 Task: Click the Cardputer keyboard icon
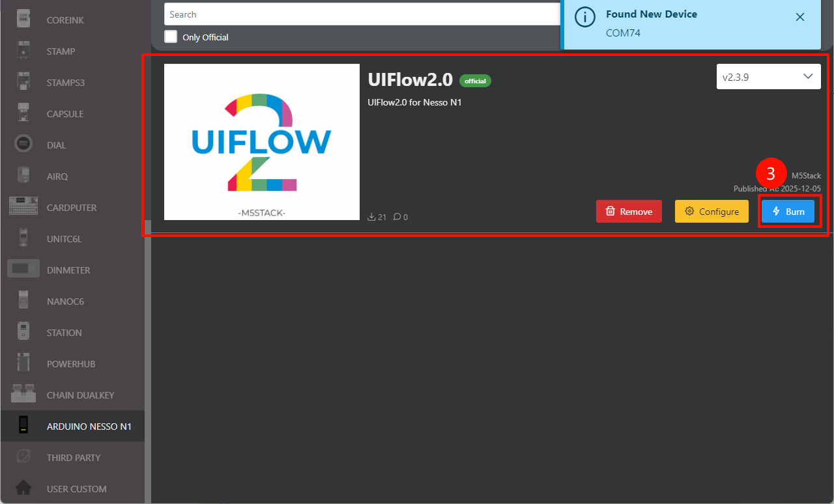23,207
